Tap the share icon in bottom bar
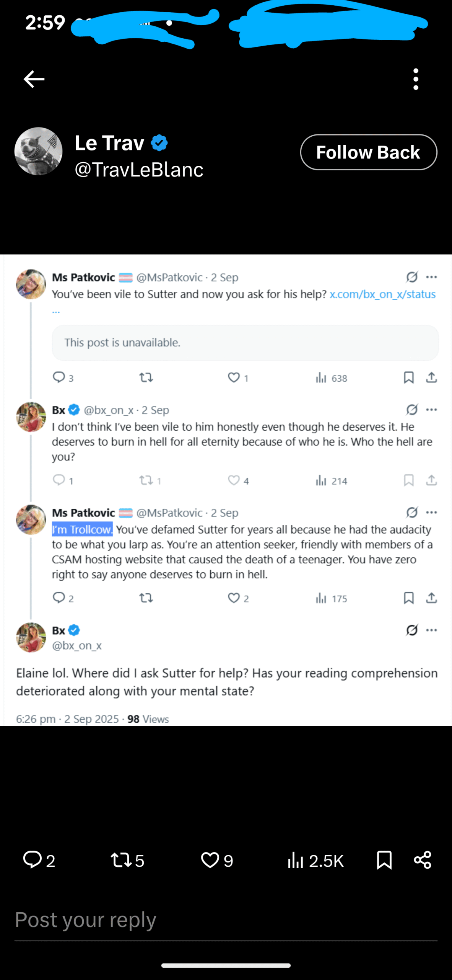The width and height of the screenshot is (452, 980). 423,860
